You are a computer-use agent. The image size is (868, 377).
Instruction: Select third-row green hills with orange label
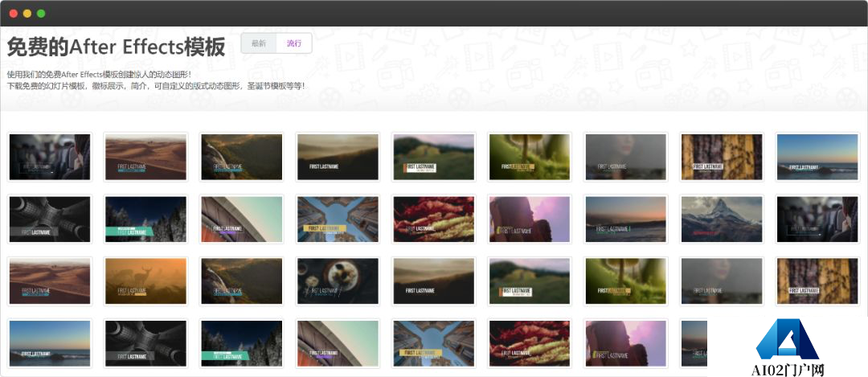tap(530, 281)
